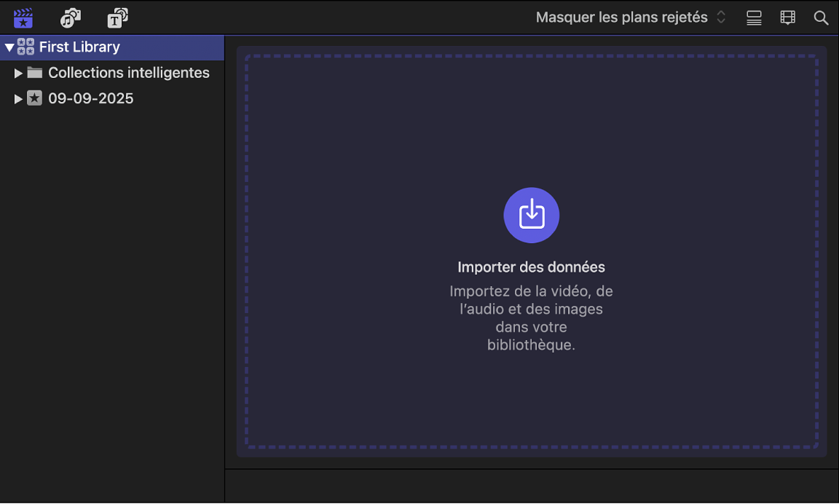Open the search field with the magnifier icon
Screen dimensions: 839x504
point(821,17)
